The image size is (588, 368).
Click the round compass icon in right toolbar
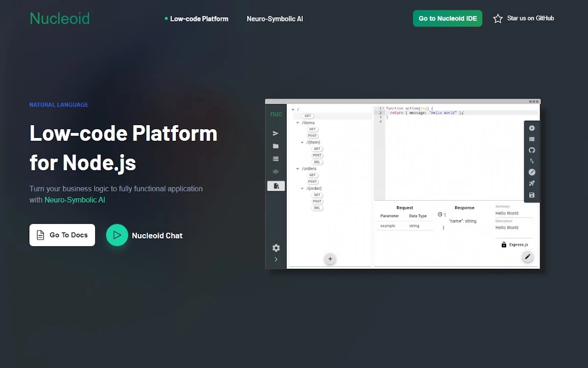(532, 172)
